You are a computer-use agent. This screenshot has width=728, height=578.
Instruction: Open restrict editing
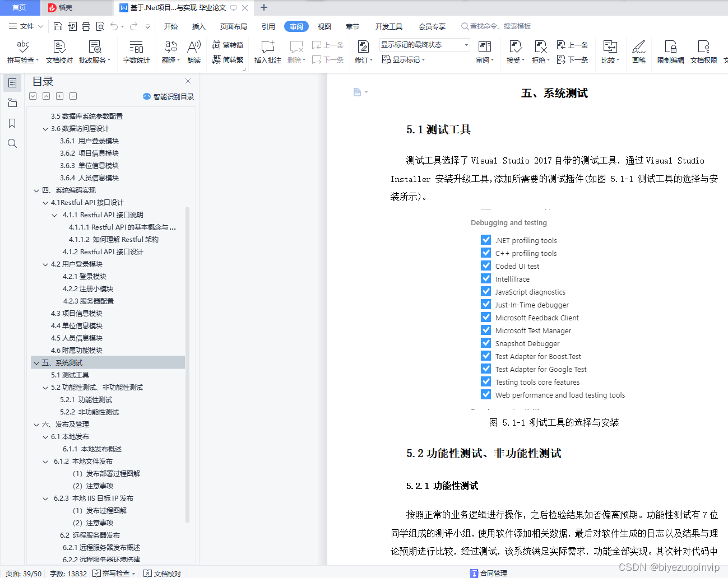coord(670,52)
